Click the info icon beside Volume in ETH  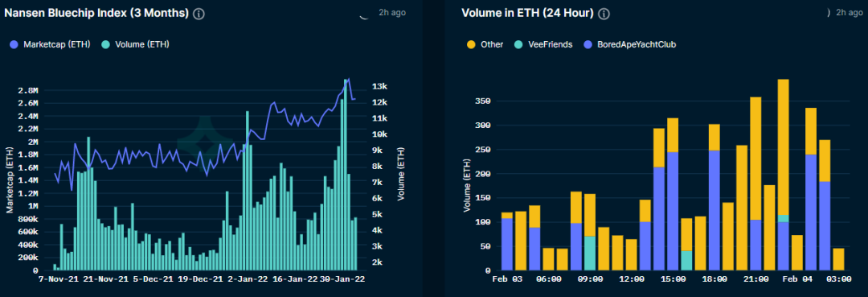coord(604,14)
